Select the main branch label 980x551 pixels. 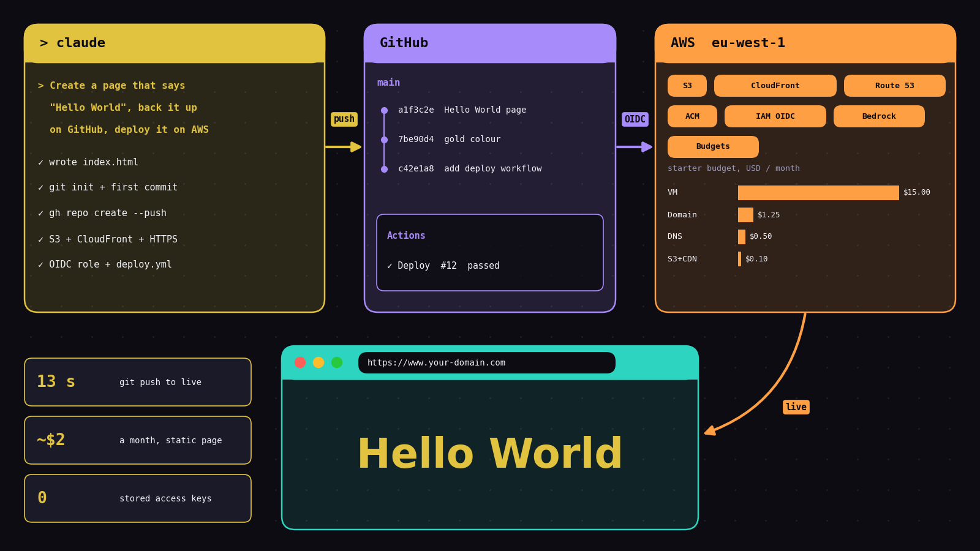[x=388, y=83]
